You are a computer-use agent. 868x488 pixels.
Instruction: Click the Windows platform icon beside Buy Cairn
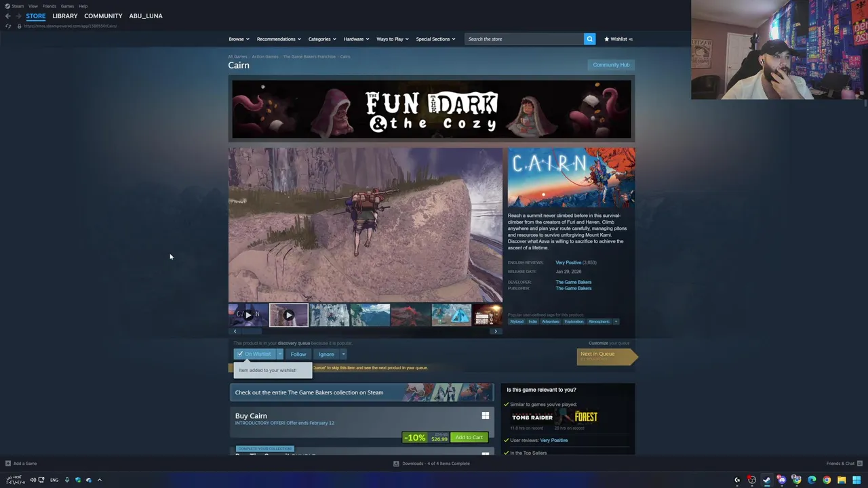coord(485,415)
